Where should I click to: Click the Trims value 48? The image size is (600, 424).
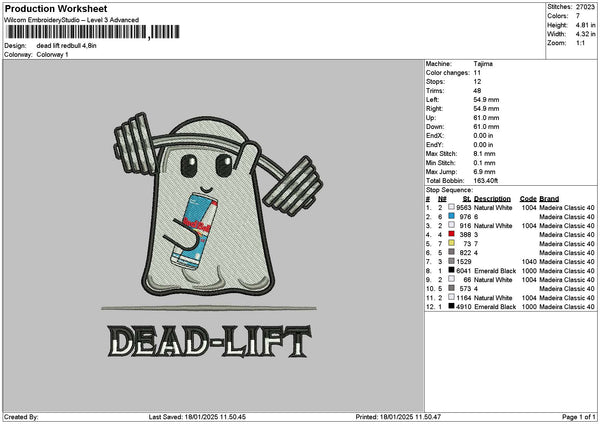(477, 91)
